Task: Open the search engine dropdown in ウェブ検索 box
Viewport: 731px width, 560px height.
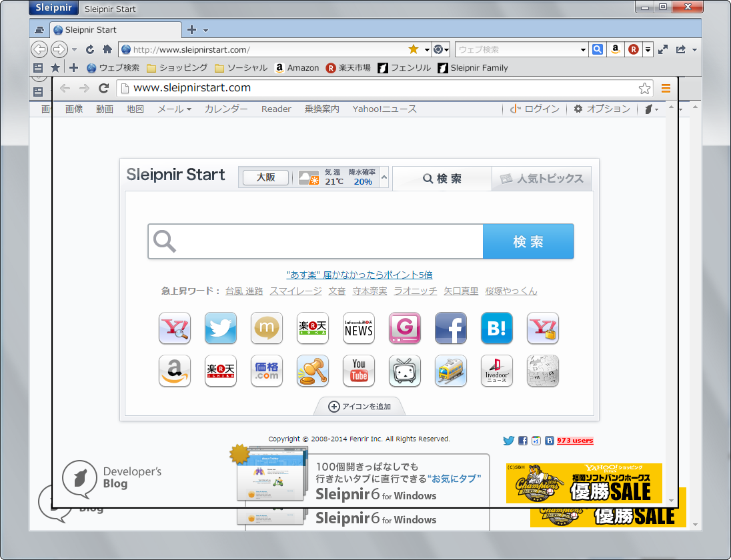Action: [x=583, y=49]
